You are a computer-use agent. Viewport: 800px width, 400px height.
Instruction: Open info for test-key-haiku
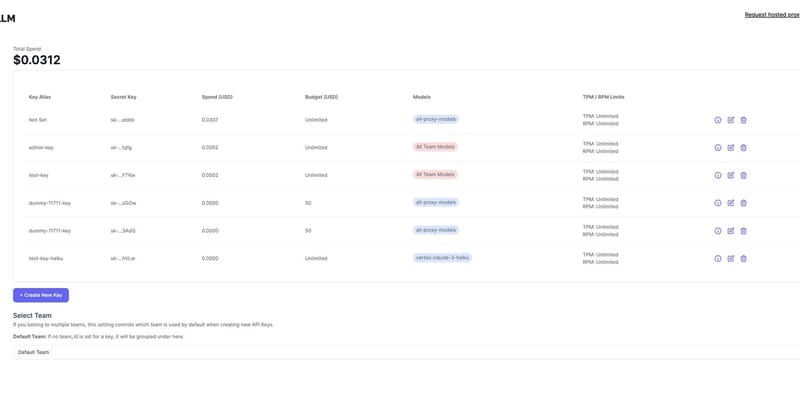pyautogui.click(x=717, y=259)
